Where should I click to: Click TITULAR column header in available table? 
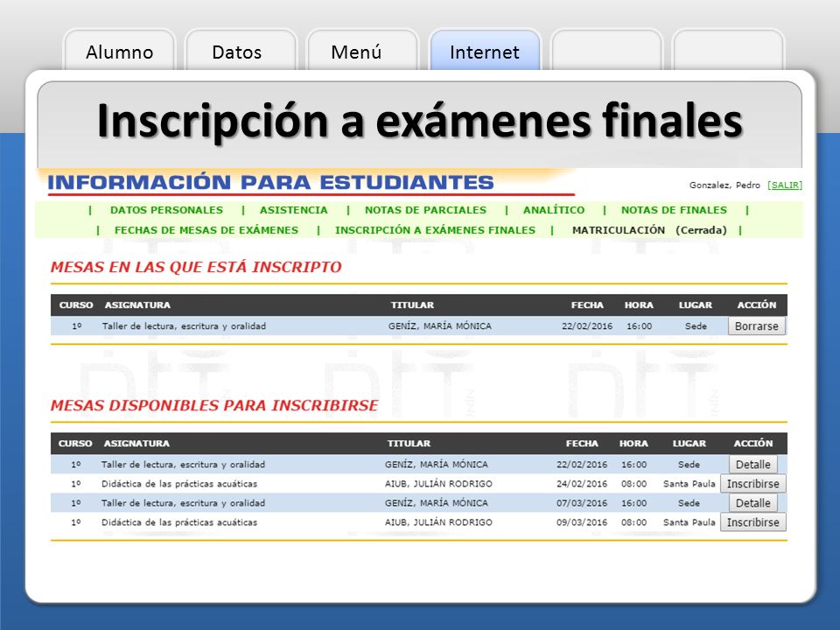point(409,444)
